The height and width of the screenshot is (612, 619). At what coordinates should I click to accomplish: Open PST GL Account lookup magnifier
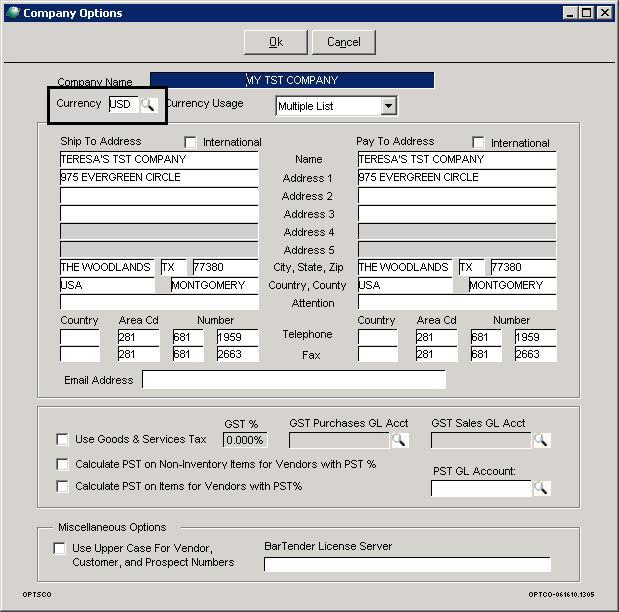pos(541,488)
